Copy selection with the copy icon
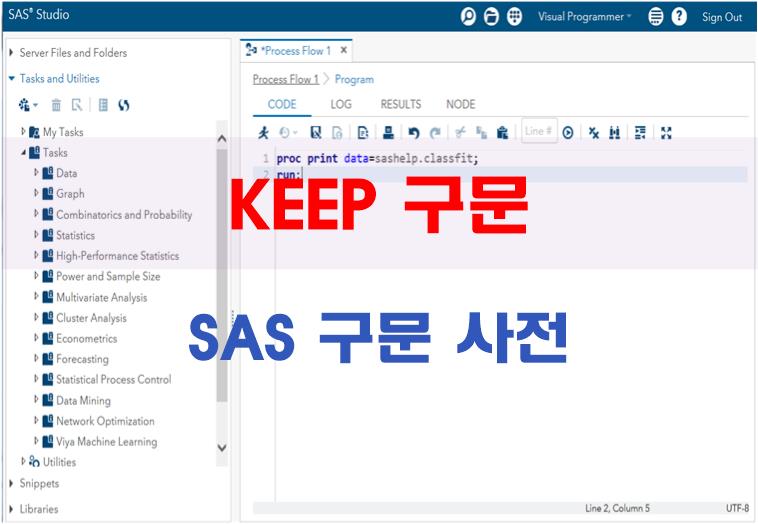Viewport: 758px width, 524px height. pos(481,132)
